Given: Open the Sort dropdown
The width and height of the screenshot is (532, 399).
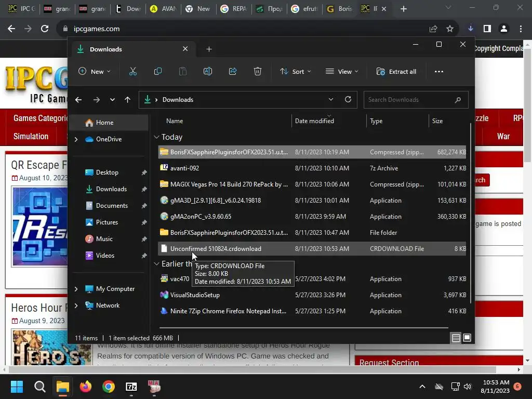Looking at the screenshot, I should coord(295,71).
